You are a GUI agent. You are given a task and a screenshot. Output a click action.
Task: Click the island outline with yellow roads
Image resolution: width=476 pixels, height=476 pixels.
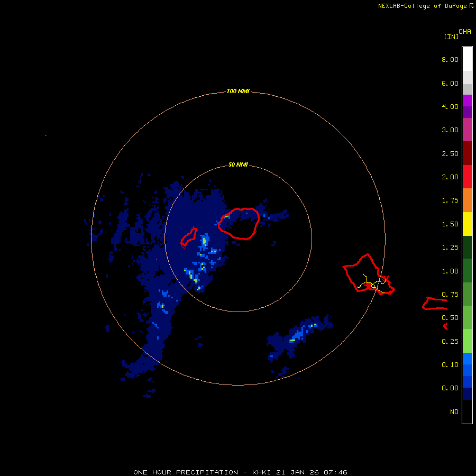click(x=369, y=274)
